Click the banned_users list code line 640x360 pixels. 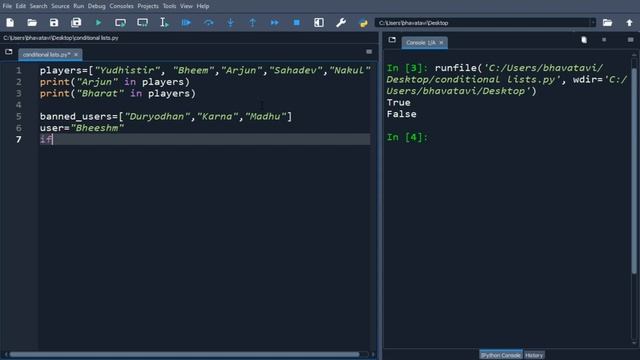166,116
